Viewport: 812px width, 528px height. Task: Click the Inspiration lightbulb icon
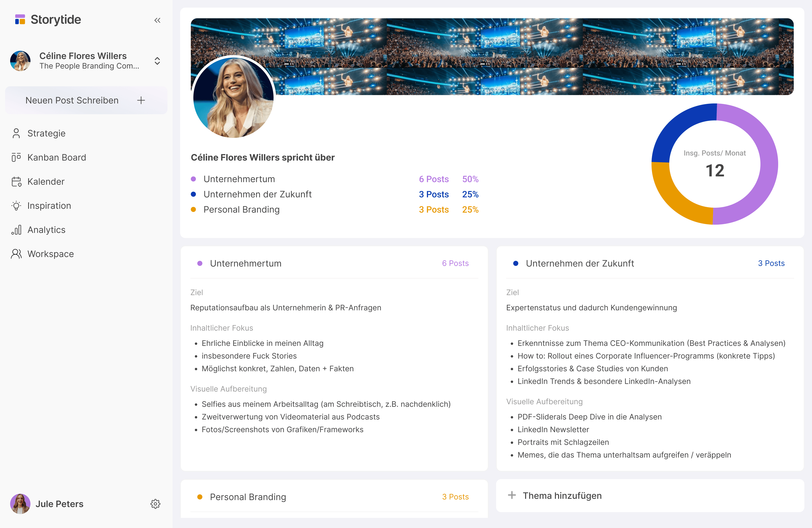click(16, 205)
